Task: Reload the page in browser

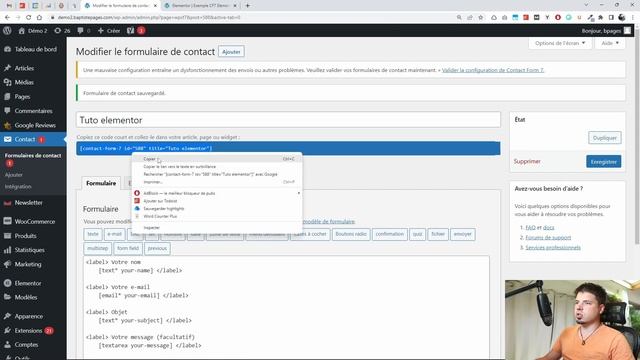Action: click(28, 18)
